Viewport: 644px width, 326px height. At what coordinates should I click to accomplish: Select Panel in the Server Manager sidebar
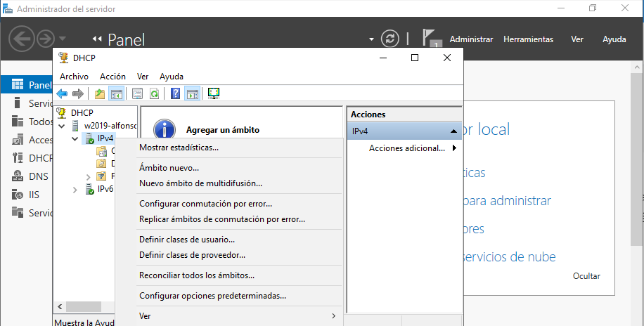point(27,84)
